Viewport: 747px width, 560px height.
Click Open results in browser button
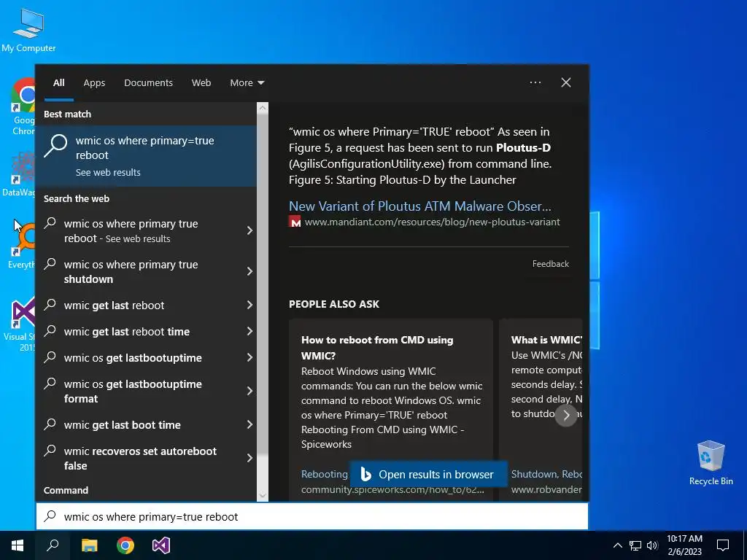tap(428, 474)
